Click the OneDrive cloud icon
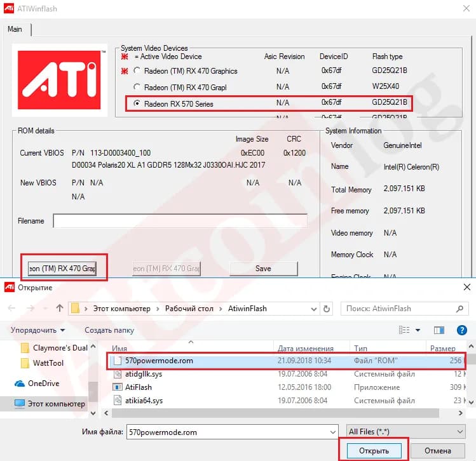Viewport: 476px width, 461px height. [x=20, y=384]
